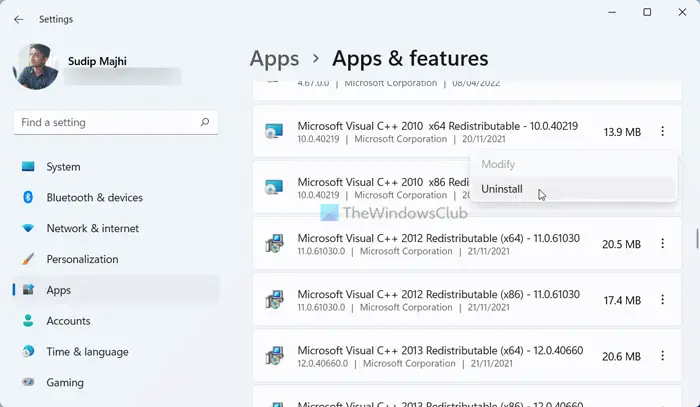Click the Personalization paintbrush icon
The width and height of the screenshot is (700, 407).
[28, 259]
